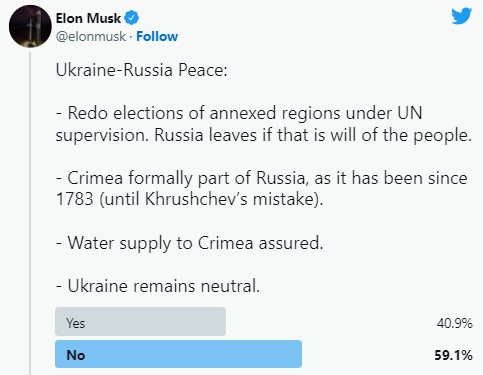Viewport: 483px width, 375px height.
Task: Click the Twitter bird logo
Action: [x=462, y=16]
